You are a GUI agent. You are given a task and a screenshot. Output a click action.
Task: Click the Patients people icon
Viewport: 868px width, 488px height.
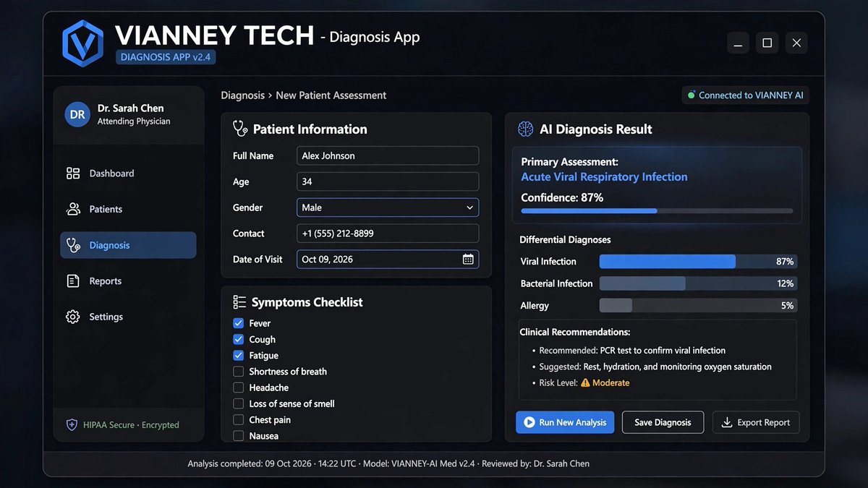73,209
